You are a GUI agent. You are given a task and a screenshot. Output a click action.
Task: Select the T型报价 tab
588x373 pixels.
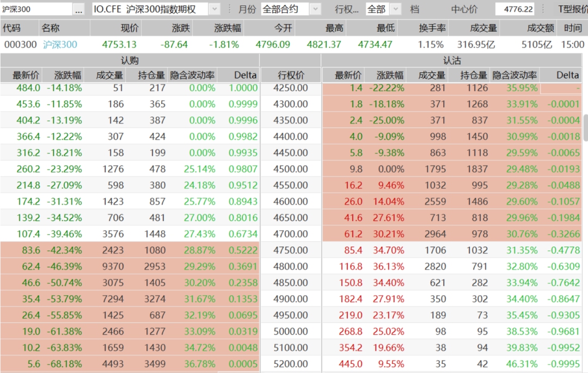pos(573,9)
